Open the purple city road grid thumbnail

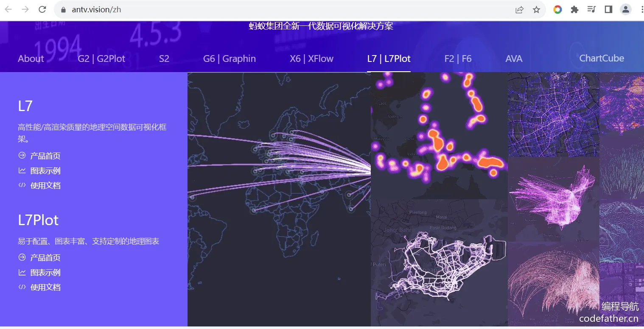pyautogui.click(x=554, y=114)
